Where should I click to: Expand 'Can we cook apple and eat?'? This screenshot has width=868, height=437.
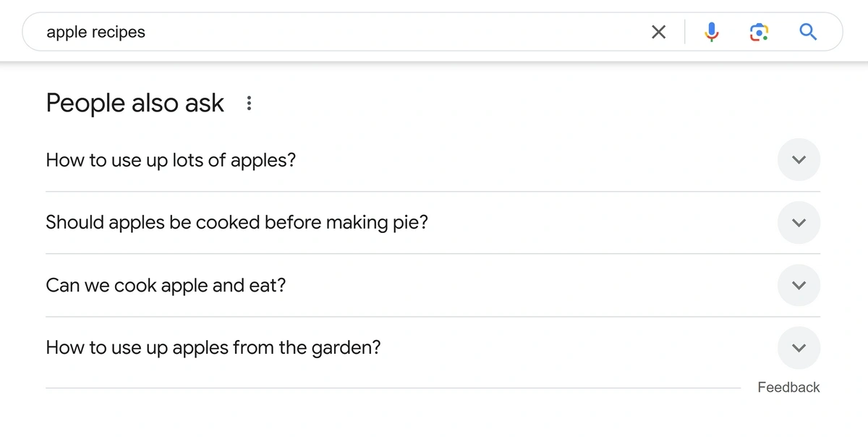[799, 285]
